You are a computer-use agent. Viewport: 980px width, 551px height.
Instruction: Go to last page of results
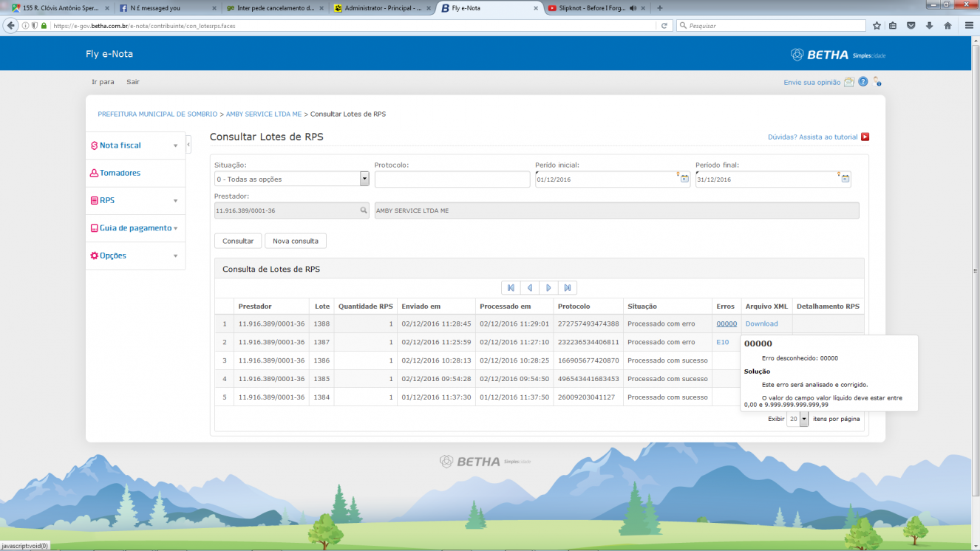(568, 288)
